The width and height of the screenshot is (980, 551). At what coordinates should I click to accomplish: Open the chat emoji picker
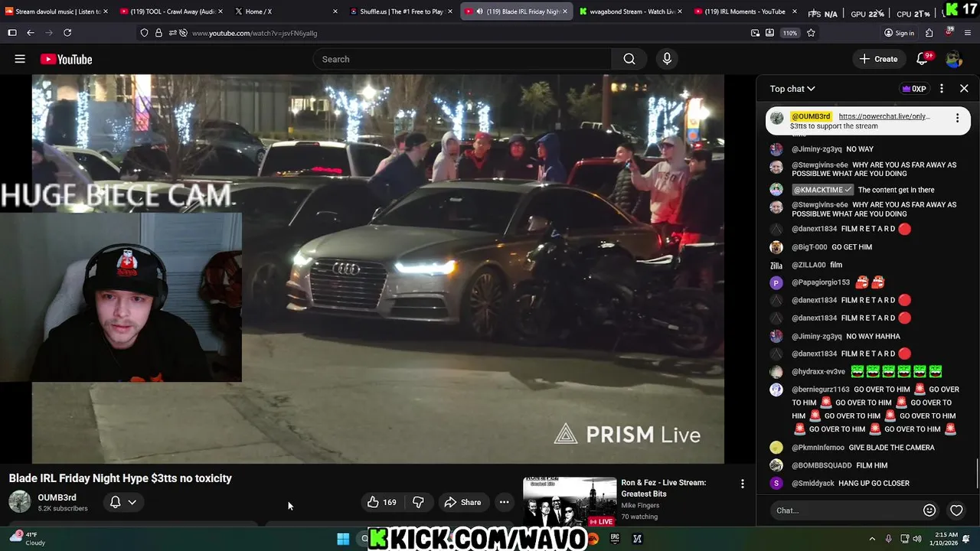(x=929, y=510)
